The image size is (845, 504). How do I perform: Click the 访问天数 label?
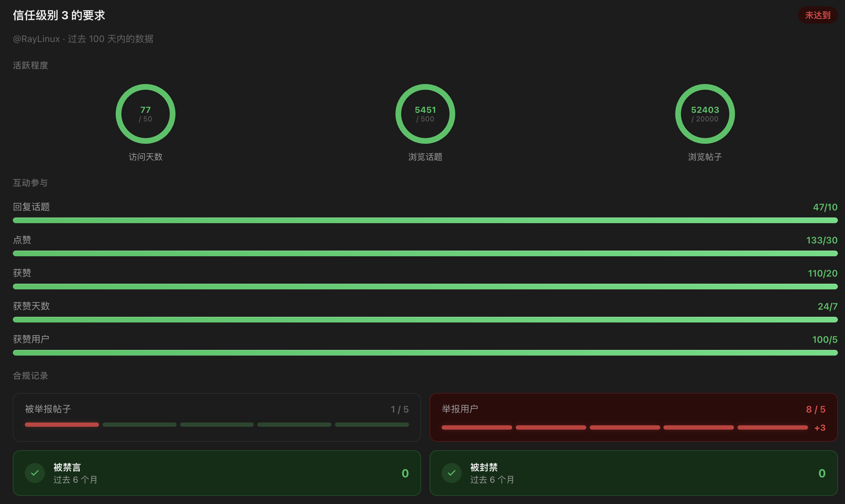pyautogui.click(x=146, y=157)
